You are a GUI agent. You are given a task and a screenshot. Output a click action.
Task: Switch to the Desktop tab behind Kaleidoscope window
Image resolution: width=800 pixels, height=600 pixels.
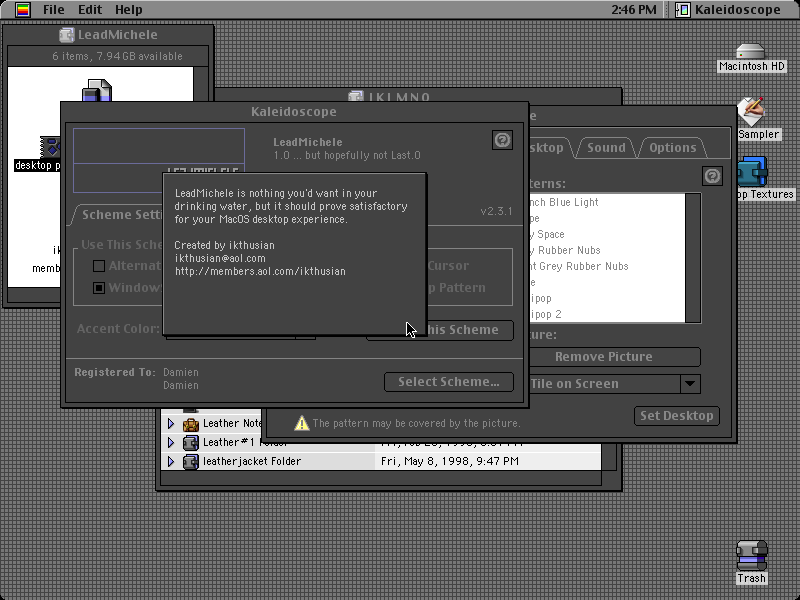(547, 147)
